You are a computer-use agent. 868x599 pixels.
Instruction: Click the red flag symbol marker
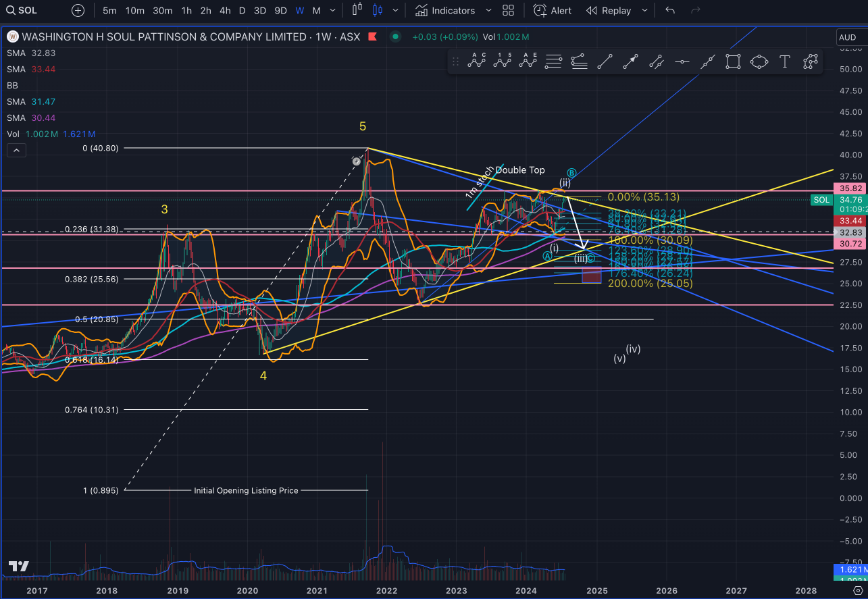pos(372,37)
